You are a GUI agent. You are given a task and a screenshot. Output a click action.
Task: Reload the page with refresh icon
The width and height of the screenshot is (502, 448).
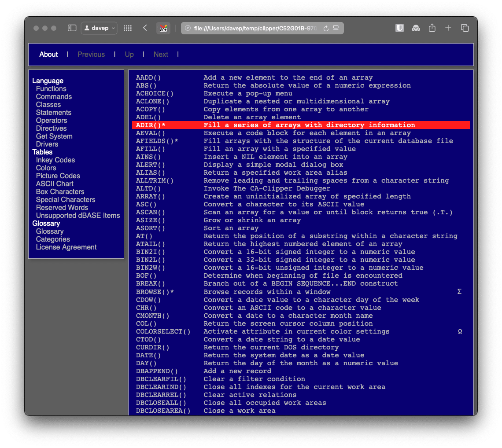[x=326, y=28]
